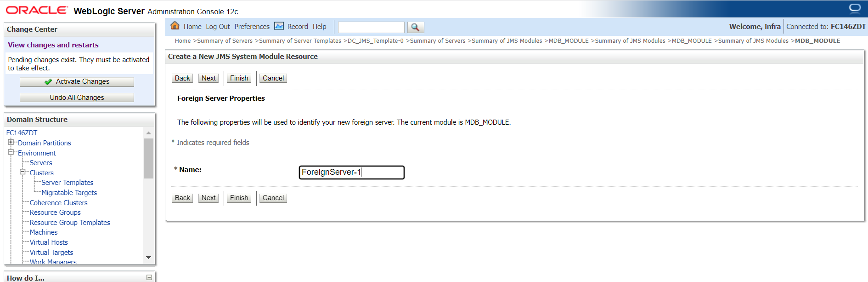This screenshot has width=868, height=282.
Task: Click the Home house icon
Action: [x=175, y=26]
